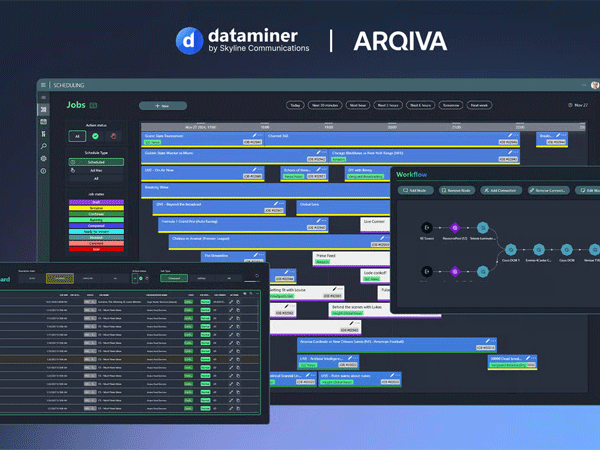Toggle the yellow Tentative job status filter

point(96,208)
